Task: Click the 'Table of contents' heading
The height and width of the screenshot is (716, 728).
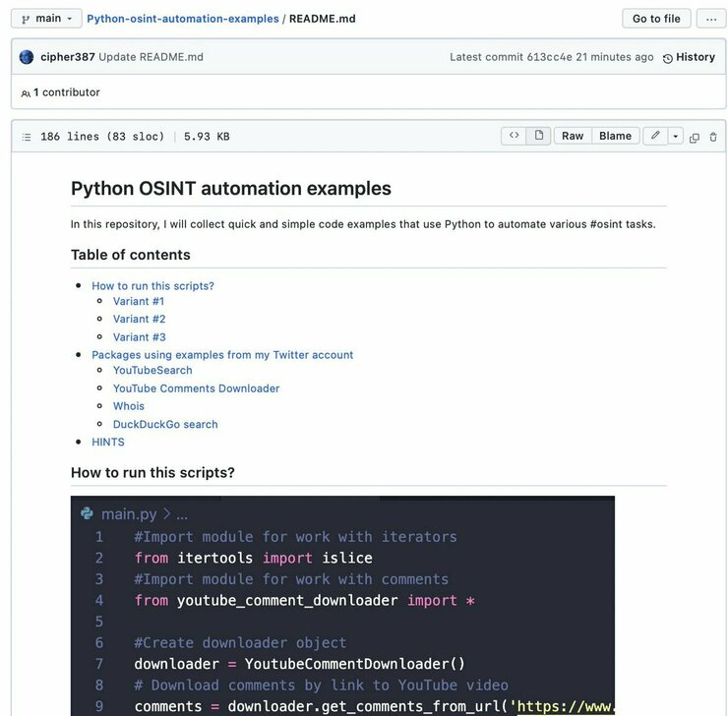Action: 131,255
